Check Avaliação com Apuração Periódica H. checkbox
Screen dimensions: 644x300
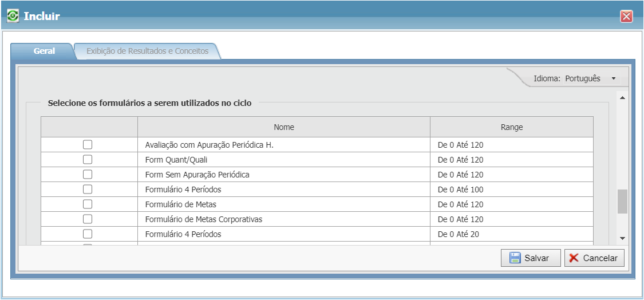coord(88,145)
